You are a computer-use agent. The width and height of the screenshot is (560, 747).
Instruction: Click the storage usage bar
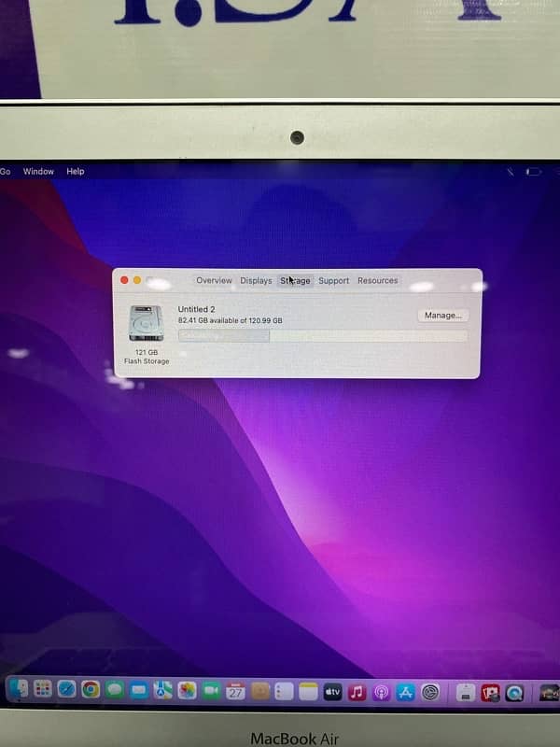(322, 335)
